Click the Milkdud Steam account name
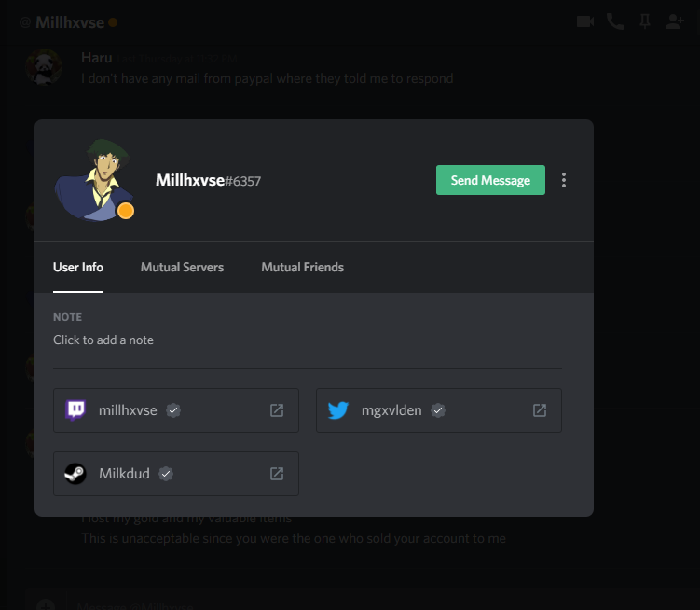700x610 pixels. coord(124,474)
